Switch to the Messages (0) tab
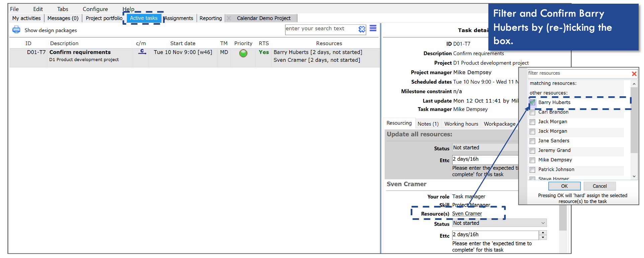644x258 pixels. [x=63, y=18]
